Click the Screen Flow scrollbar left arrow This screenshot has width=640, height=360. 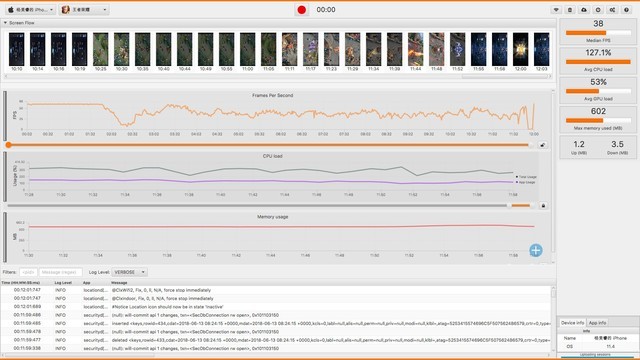6,76
